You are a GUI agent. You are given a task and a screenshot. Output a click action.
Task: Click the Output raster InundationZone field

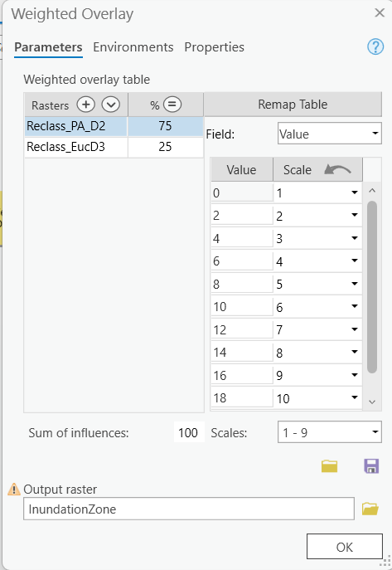[189, 509]
